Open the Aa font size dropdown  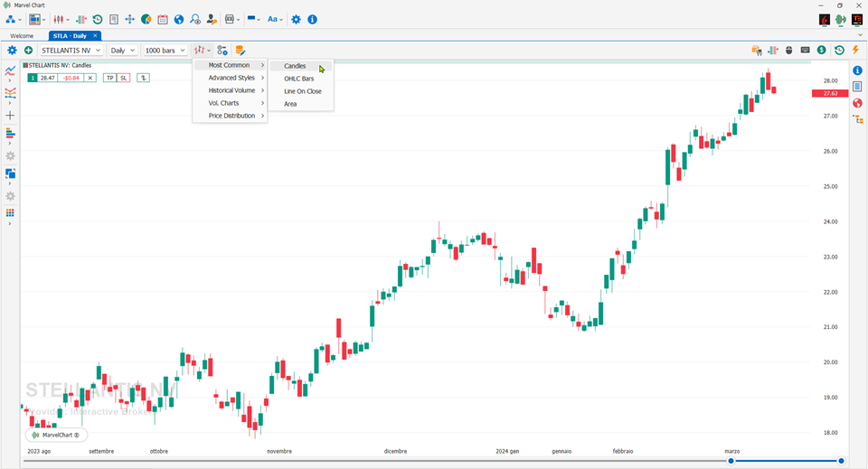(275, 19)
